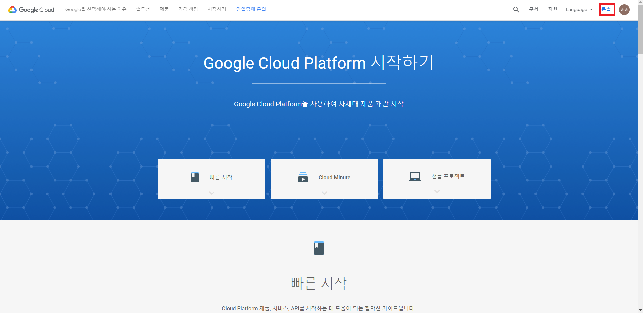
Task: Select the Cloud Minute card label
Action: [x=334, y=177]
